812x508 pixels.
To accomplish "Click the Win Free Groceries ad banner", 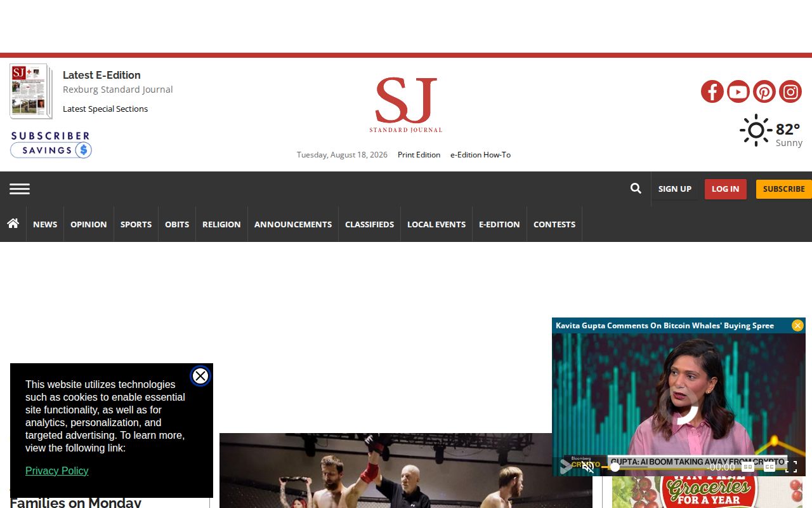I will [x=707, y=492].
